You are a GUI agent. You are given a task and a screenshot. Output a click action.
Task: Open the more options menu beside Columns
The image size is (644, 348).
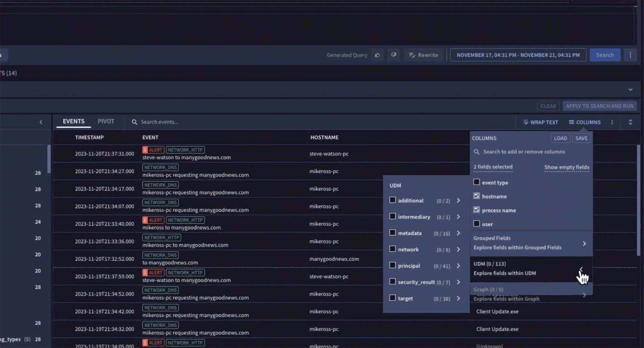coord(612,122)
